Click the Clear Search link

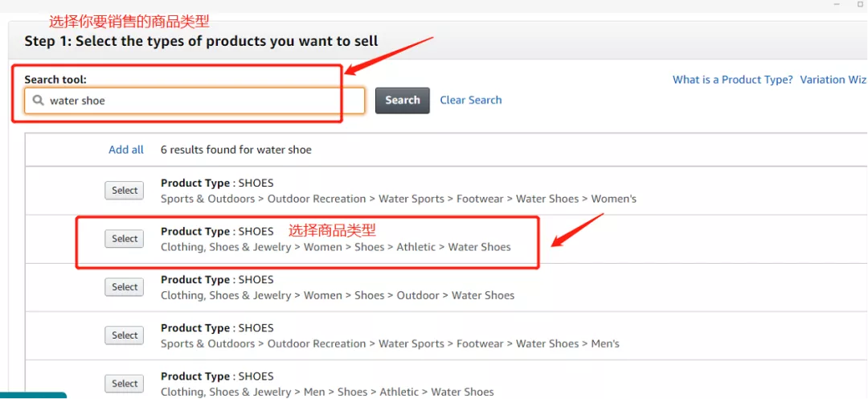click(x=471, y=100)
